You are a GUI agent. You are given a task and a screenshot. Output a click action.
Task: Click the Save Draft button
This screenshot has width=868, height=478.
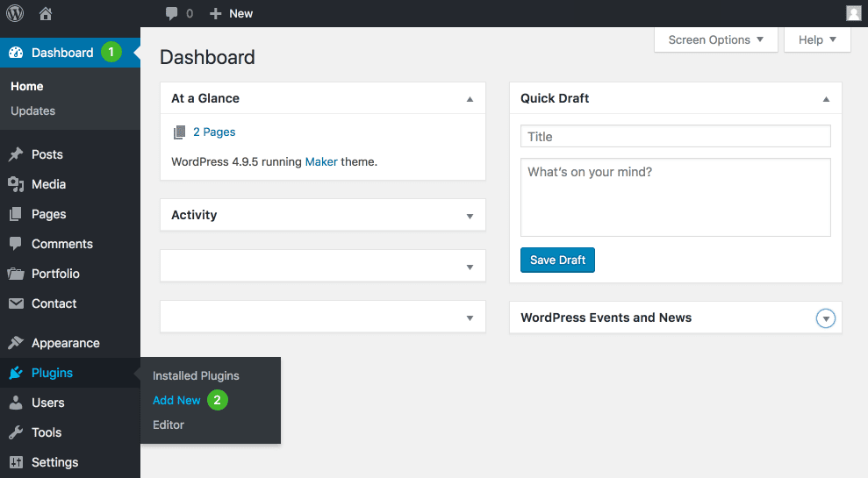(557, 260)
